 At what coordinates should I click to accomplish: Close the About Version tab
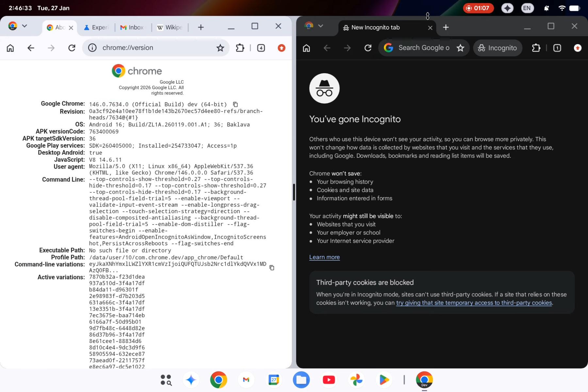coord(71,28)
